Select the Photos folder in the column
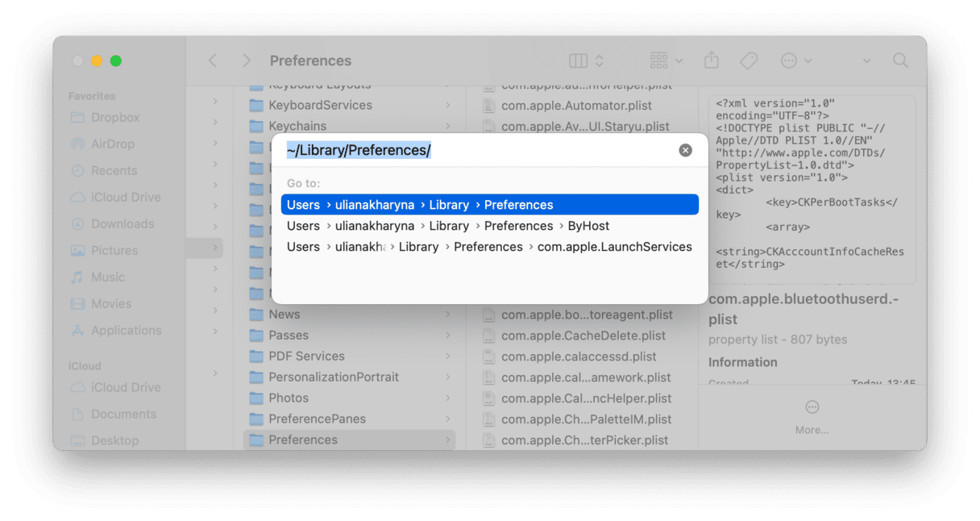Viewport: 980px width, 521px height. (x=349, y=398)
